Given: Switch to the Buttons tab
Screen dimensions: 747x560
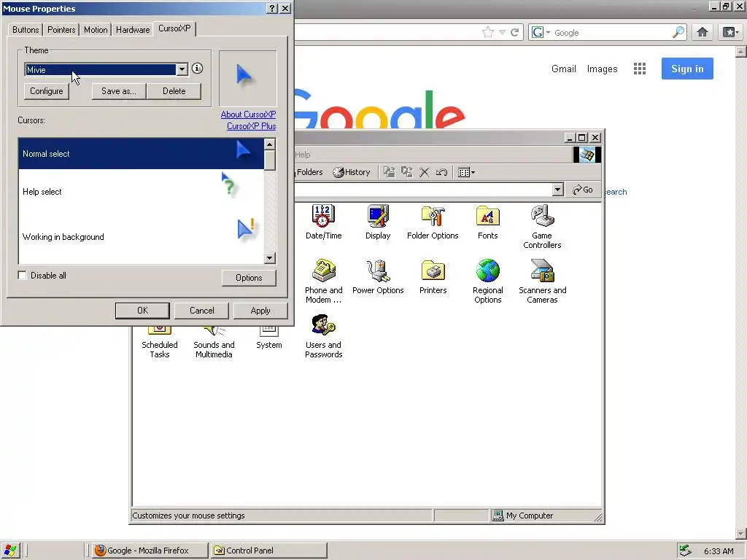Looking at the screenshot, I should 26,29.
